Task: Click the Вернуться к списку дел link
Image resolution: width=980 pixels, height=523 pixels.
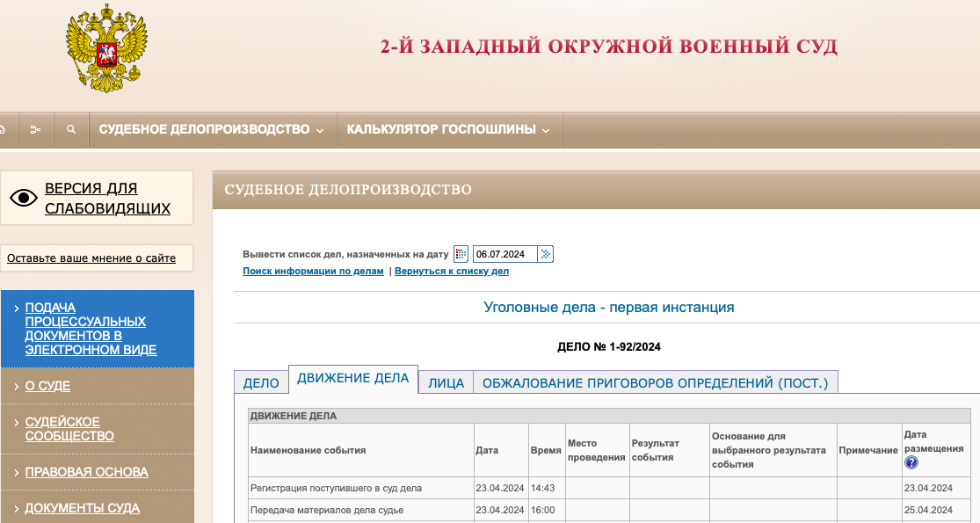Action: coord(452,272)
